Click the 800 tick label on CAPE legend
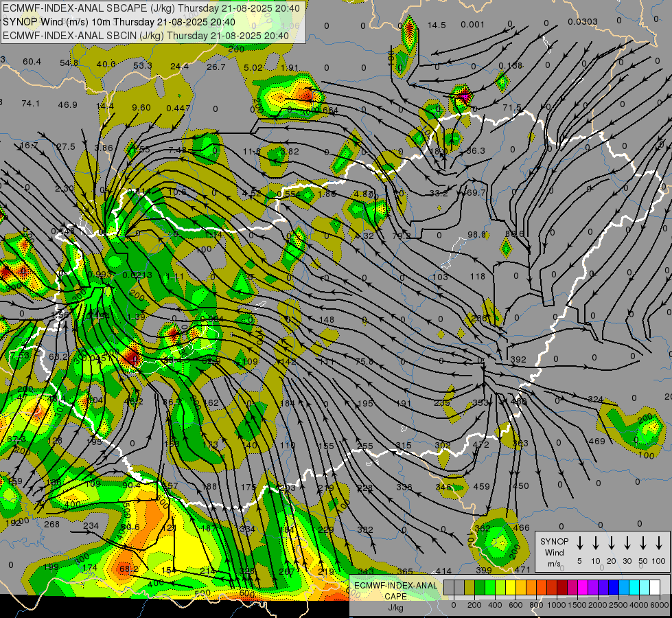 pos(536,605)
